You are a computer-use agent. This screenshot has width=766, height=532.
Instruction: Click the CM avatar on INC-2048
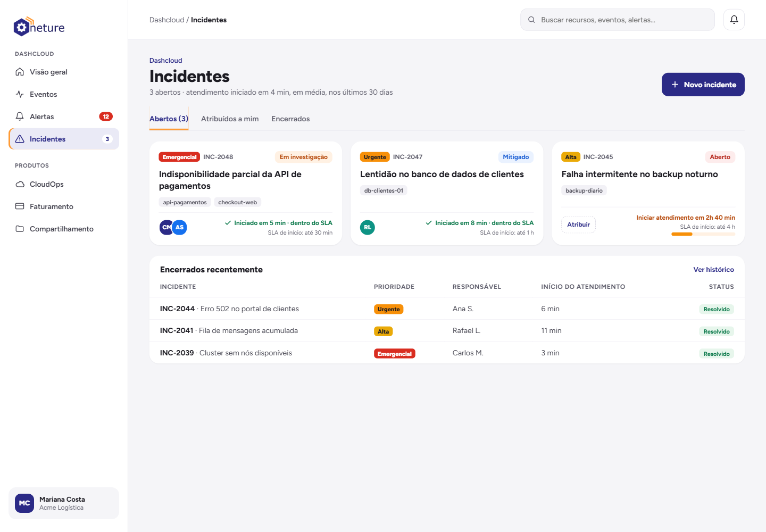click(166, 227)
